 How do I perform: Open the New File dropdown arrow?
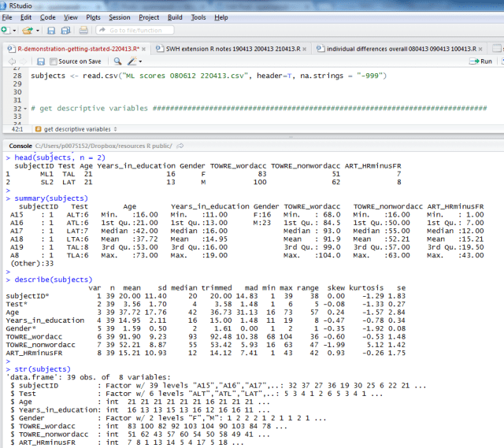tap(14, 30)
